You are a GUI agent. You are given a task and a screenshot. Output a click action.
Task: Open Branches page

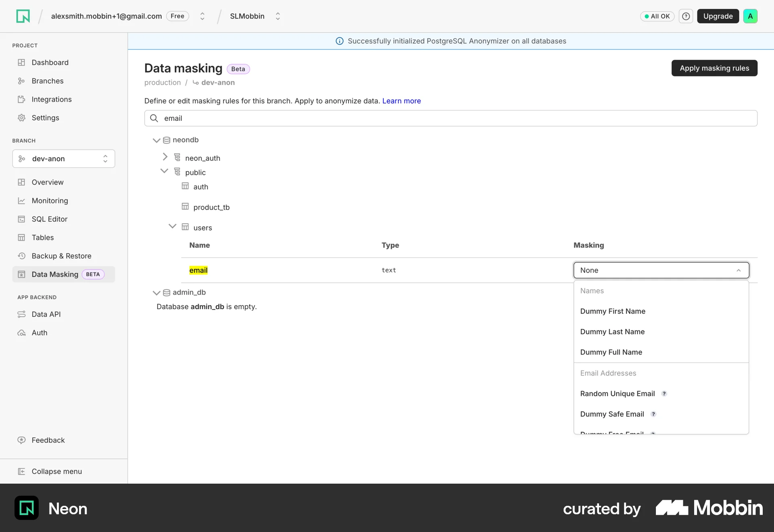(64, 81)
